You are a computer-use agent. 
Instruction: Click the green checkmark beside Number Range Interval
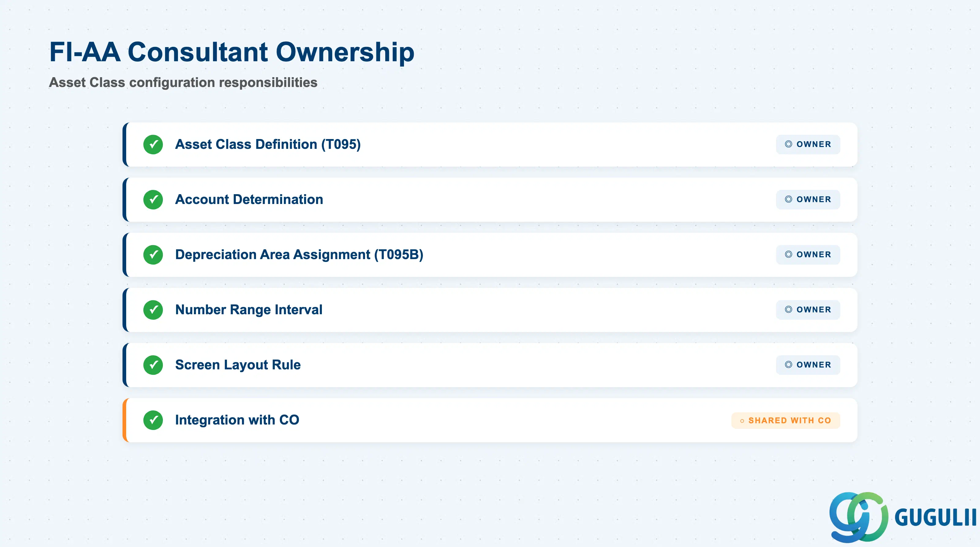tap(153, 310)
